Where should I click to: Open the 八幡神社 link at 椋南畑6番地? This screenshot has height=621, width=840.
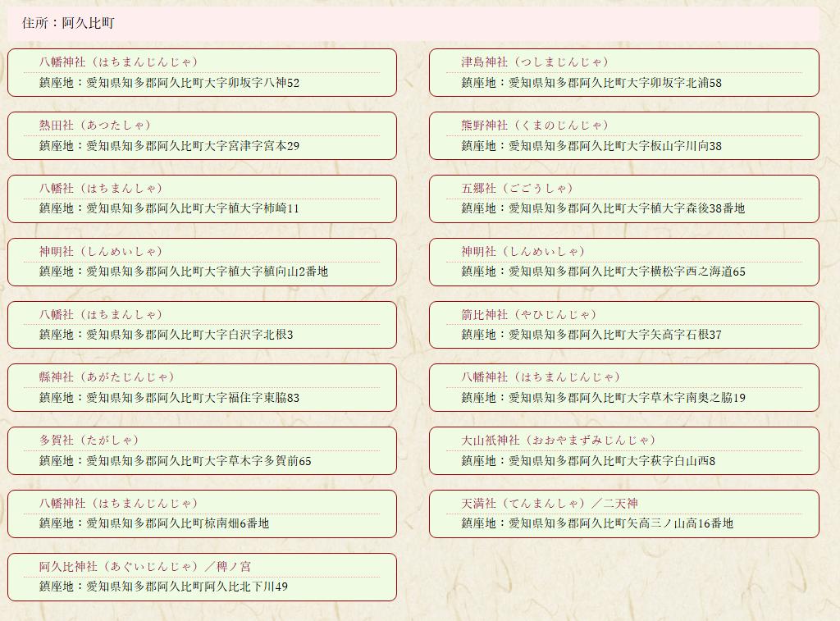(x=118, y=503)
